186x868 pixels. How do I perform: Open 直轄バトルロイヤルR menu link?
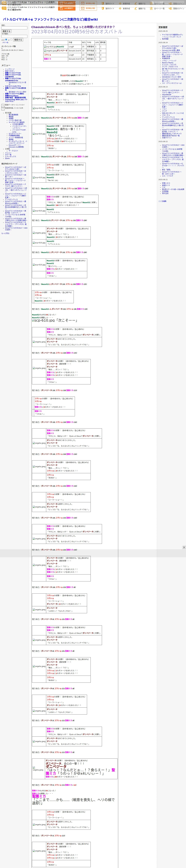pyautogui.click(x=13, y=73)
